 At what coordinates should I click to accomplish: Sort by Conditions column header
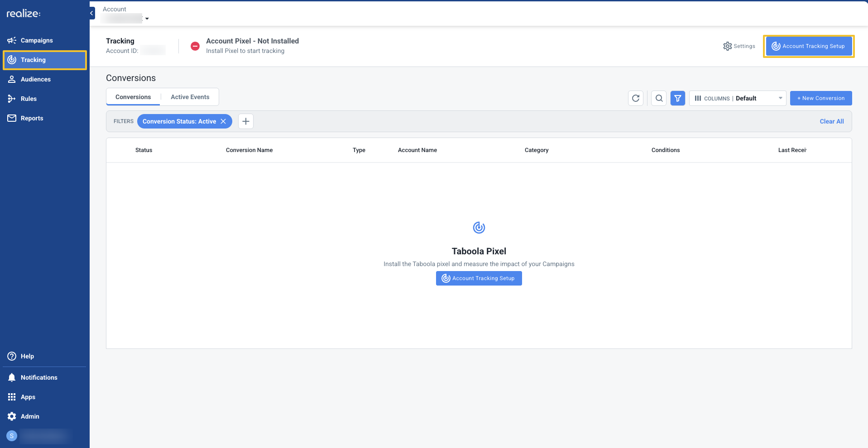pos(666,150)
